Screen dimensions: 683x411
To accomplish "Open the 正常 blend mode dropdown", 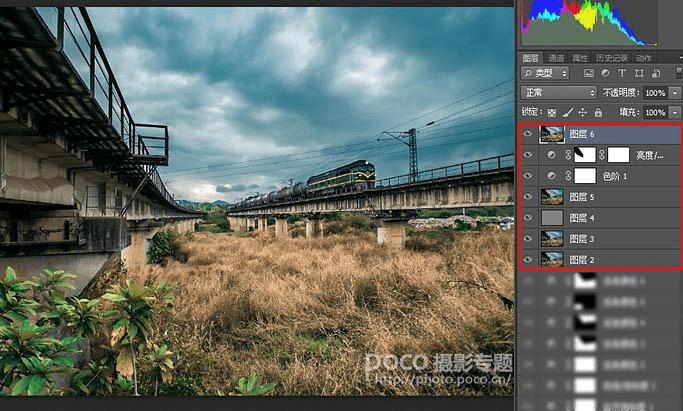I will point(558,93).
